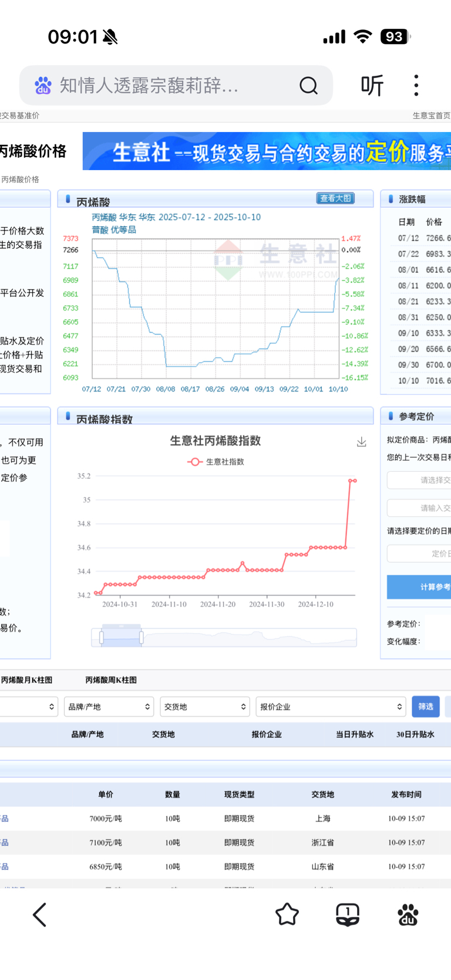Screen dimensions: 451x980
Task: Switch to 丙烯酸周K柱图 tab
Action: point(111,680)
